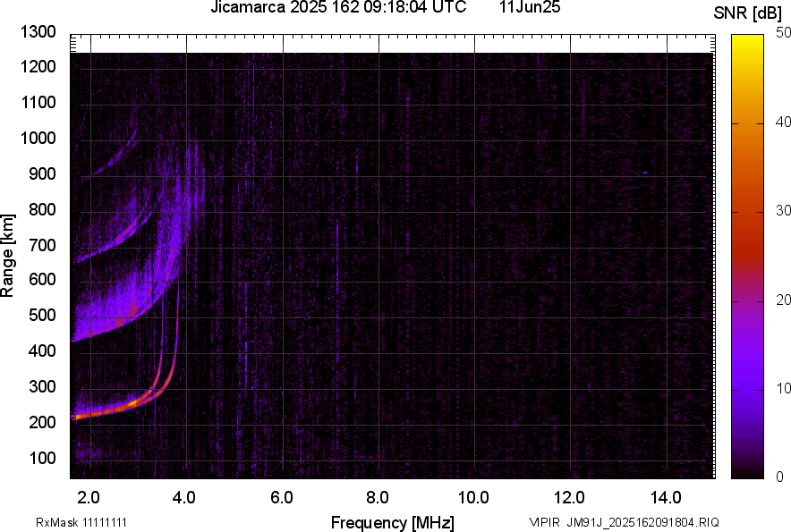Click the range tick label "500"
This screenshot has width=791, height=532.
click(x=42, y=315)
